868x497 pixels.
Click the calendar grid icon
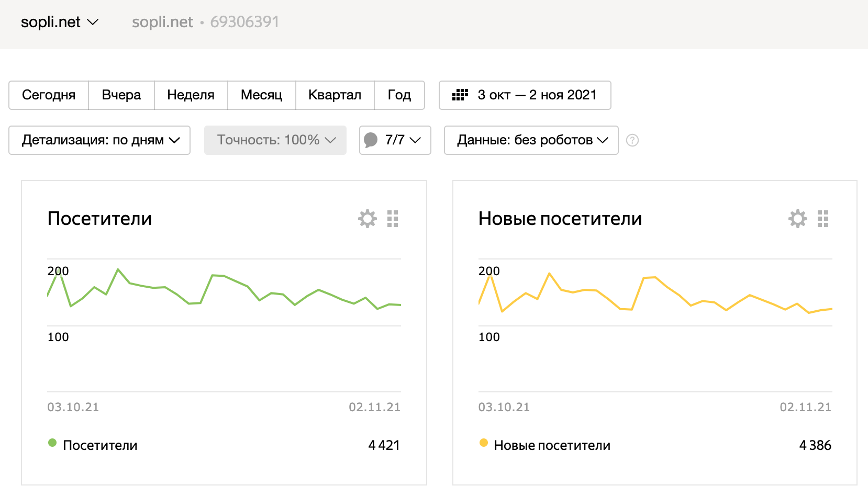click(460, 95)
